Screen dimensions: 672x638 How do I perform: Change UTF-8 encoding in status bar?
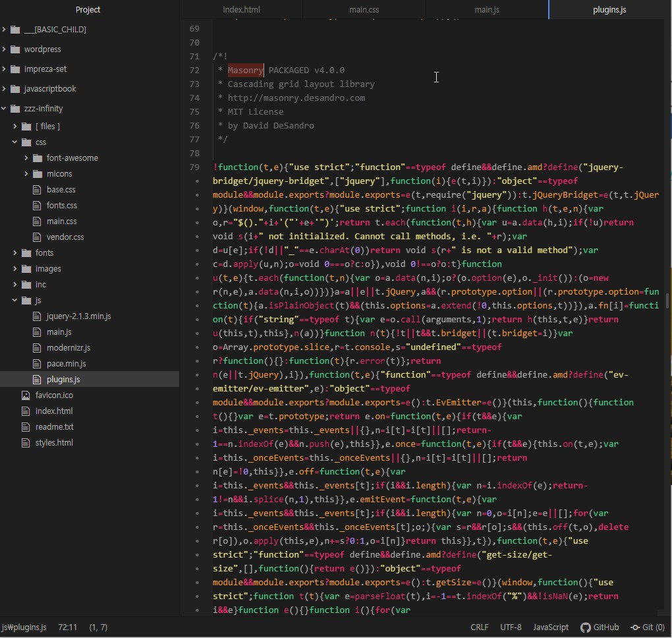511,627
